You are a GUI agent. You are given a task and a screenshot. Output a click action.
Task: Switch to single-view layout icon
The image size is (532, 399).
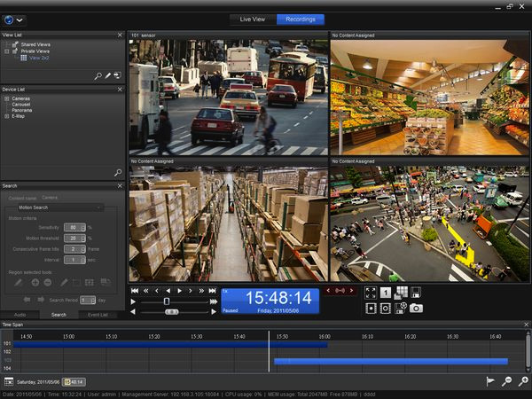coord(386,292)
